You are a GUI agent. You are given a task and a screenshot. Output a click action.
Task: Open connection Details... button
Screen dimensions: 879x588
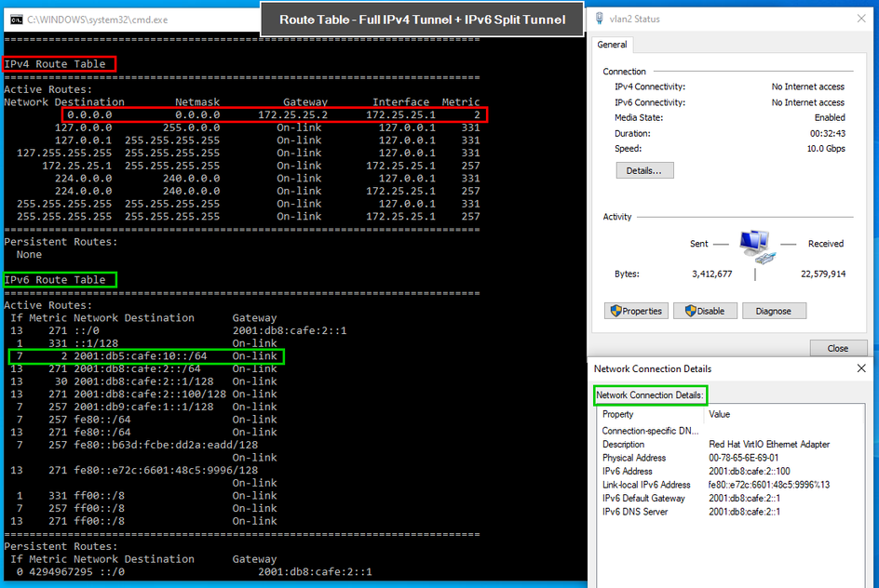tap(644, 170)
